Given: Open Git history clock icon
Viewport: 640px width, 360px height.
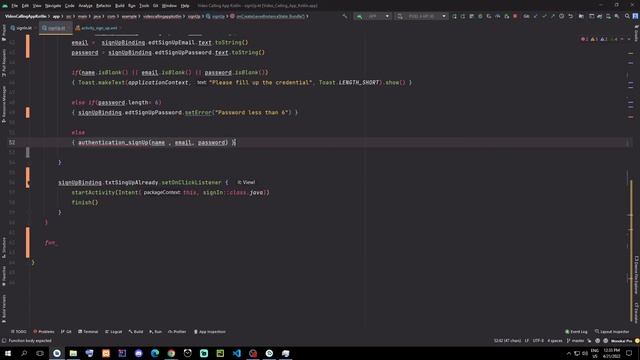Looking at the screenshot, I should [x=562, y=16].
